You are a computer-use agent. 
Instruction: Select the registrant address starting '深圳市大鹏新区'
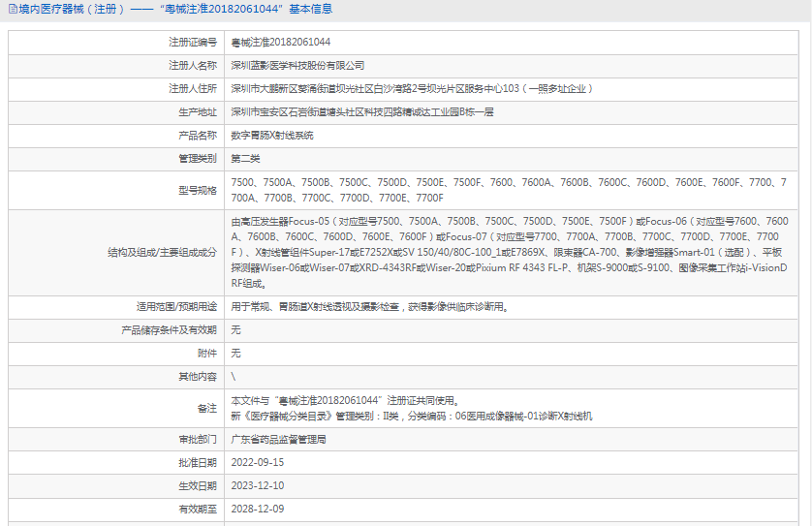tap(412, 89)
